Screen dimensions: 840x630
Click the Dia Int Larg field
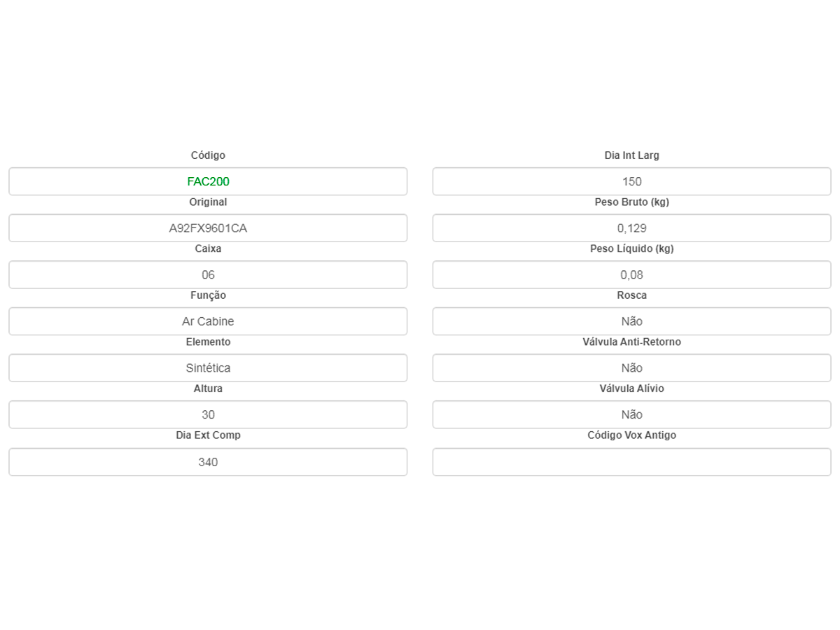click(631, 181)
